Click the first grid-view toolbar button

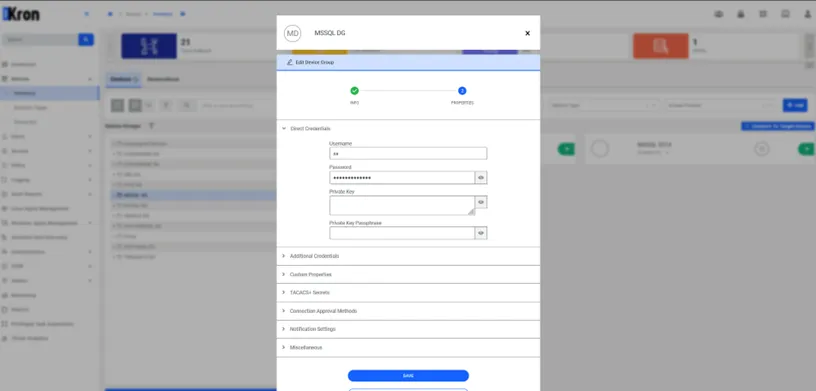(x=118, y=106)
